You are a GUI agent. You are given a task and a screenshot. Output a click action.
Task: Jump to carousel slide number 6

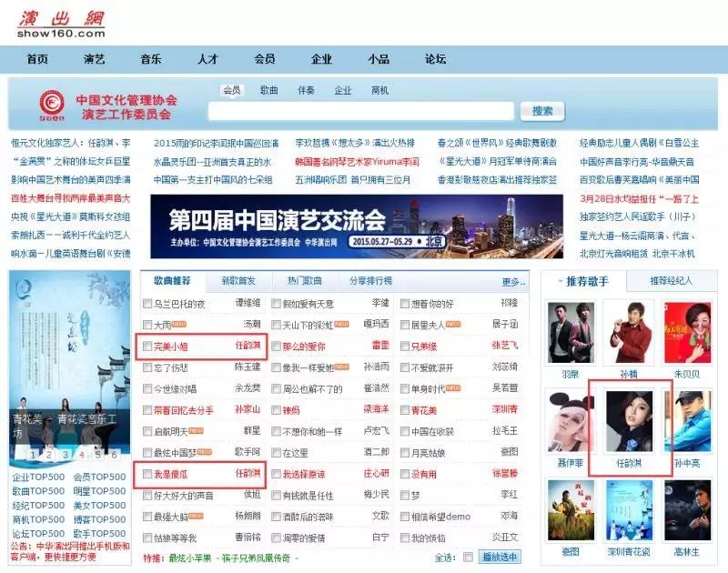(114, 454)
